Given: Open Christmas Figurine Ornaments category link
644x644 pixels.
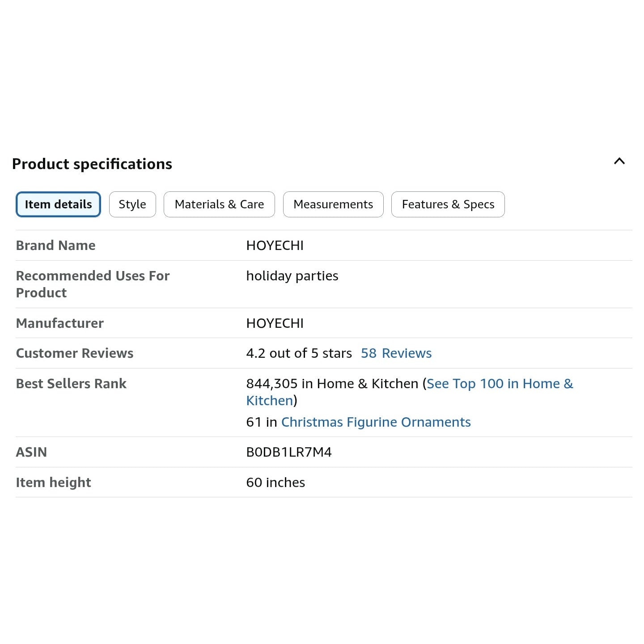Looking at the screenshot, I should tap(376, 422).
